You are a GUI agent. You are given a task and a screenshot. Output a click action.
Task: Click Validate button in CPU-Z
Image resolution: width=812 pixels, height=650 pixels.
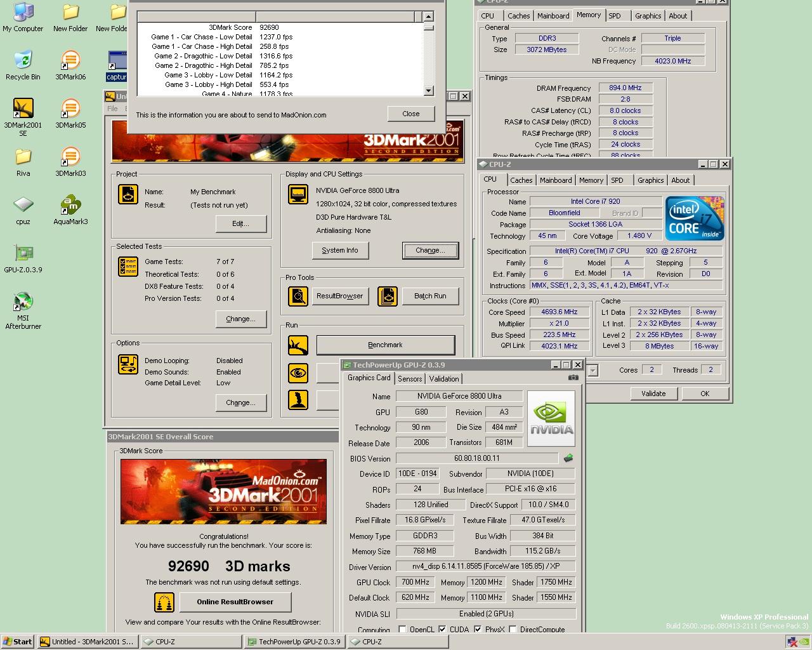[x=653, y=394]
